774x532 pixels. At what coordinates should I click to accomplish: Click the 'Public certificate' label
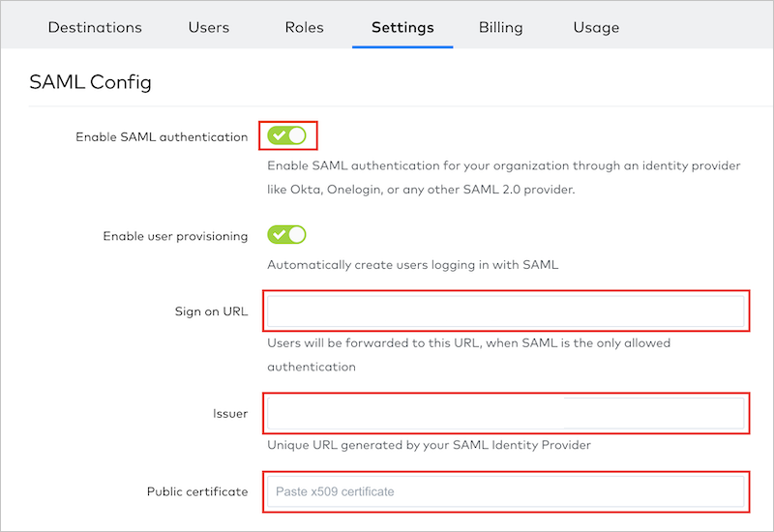point(197,491)
